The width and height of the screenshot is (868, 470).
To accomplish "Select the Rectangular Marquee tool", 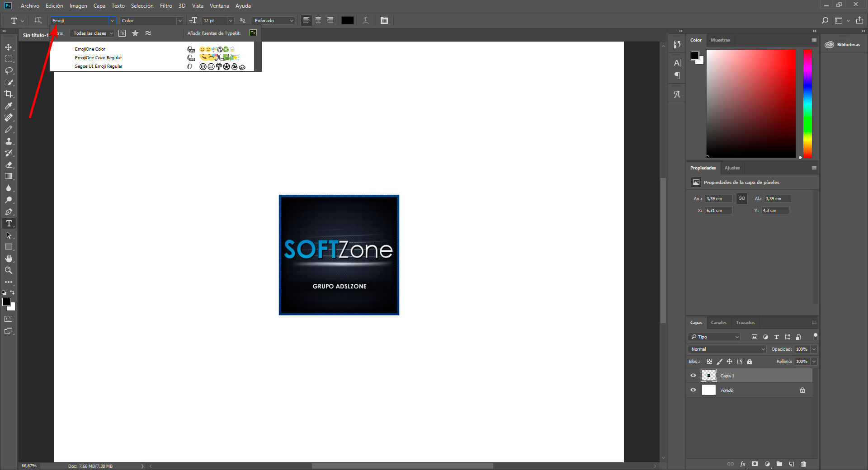I will coord(9,59).
